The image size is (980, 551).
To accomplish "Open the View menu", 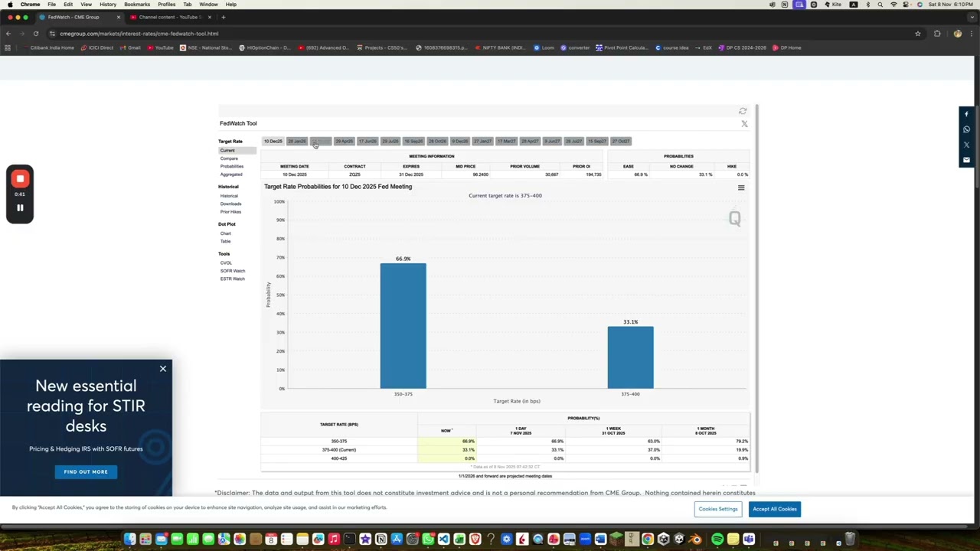I will pos(86,5).
